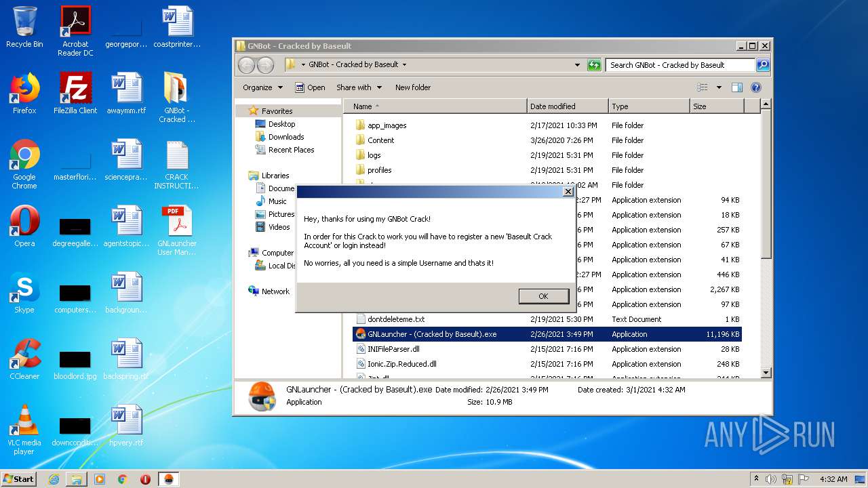Select dontdeleteme.txt file
Image resolution: width=868 pixels, height=488 pixels.
pyautogui.click(x=395, y=319)
